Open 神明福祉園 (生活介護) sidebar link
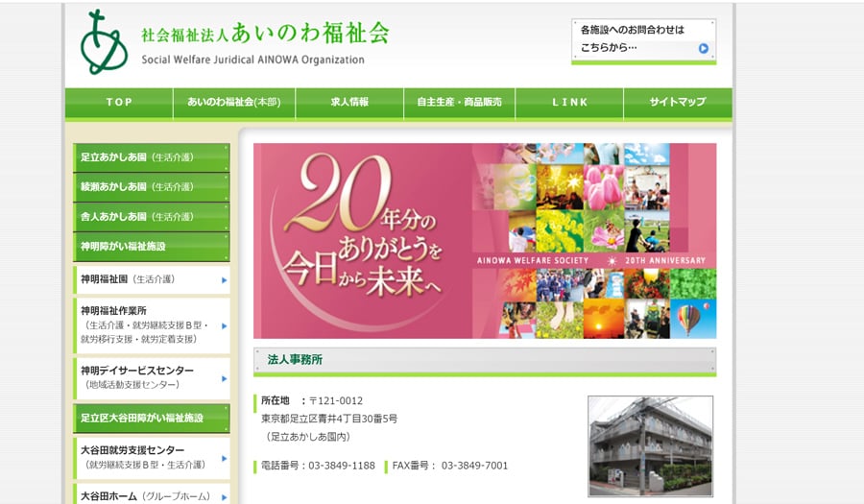This screenshot has height=504, width=864. [x=152, y=279]
